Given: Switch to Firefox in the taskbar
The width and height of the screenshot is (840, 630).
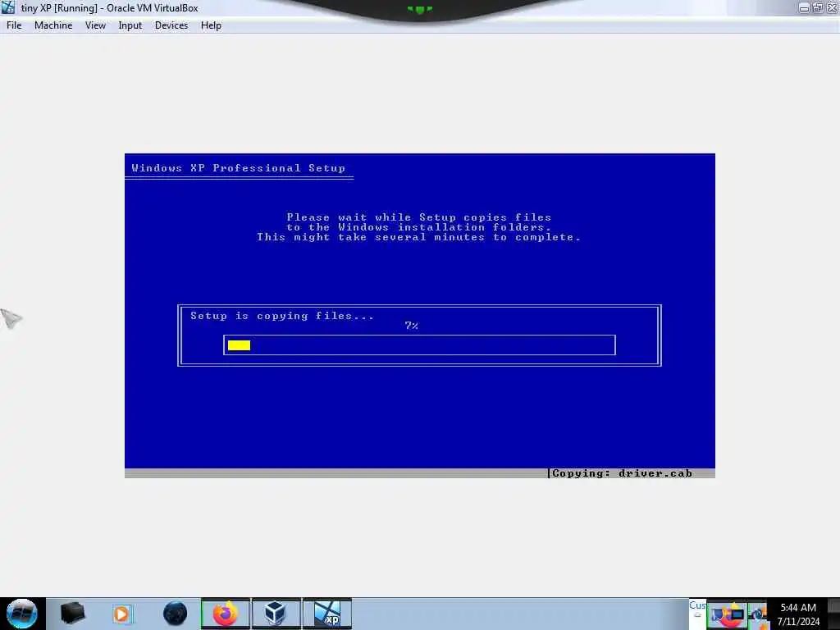Looking at the screenshot, I should point(226,614).
